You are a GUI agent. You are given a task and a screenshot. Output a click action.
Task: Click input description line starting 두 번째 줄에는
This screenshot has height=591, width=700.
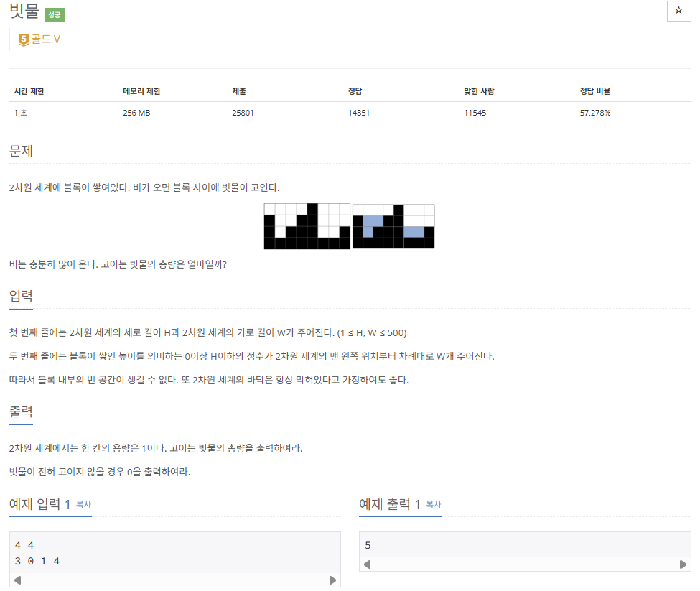tap(252, 356)
